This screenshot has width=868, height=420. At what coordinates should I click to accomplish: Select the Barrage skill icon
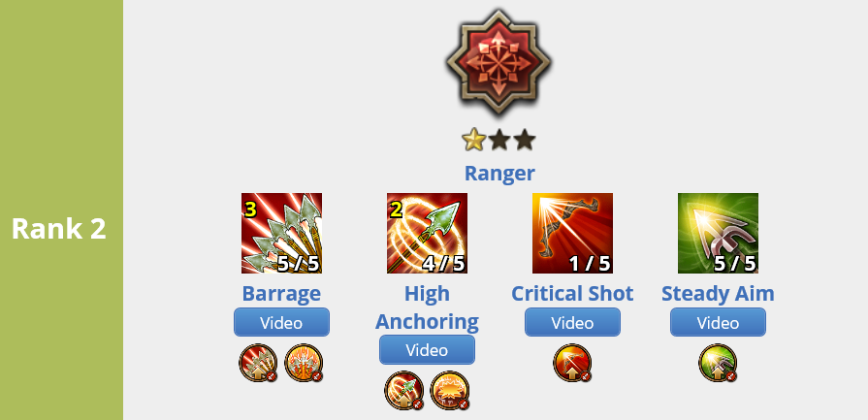tap(281, 233)
